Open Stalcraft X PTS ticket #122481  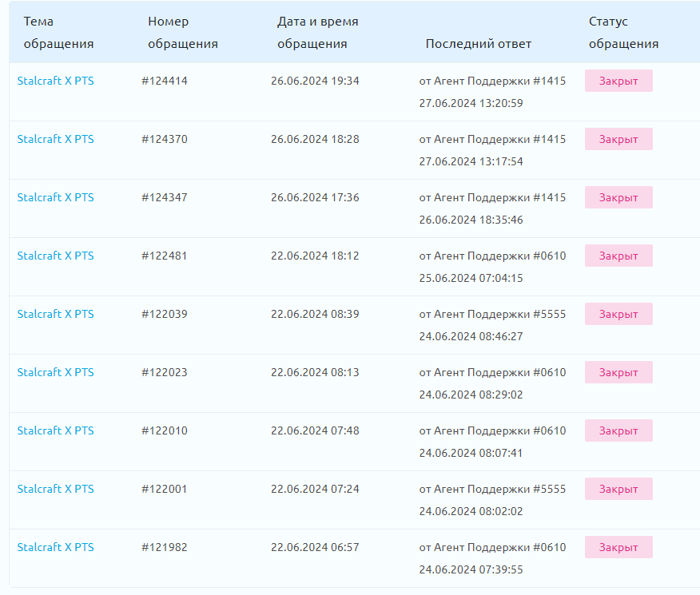(55, 256)
